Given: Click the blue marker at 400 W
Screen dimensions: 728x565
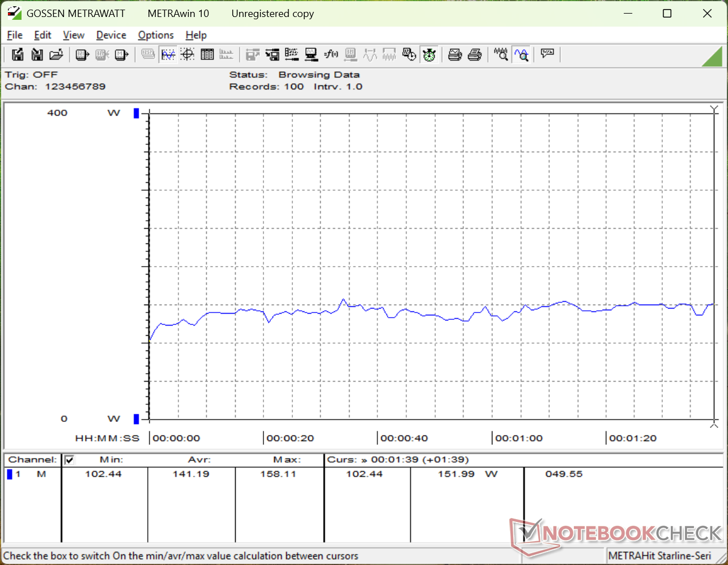Looking at the screenshot, I should 136,113.
